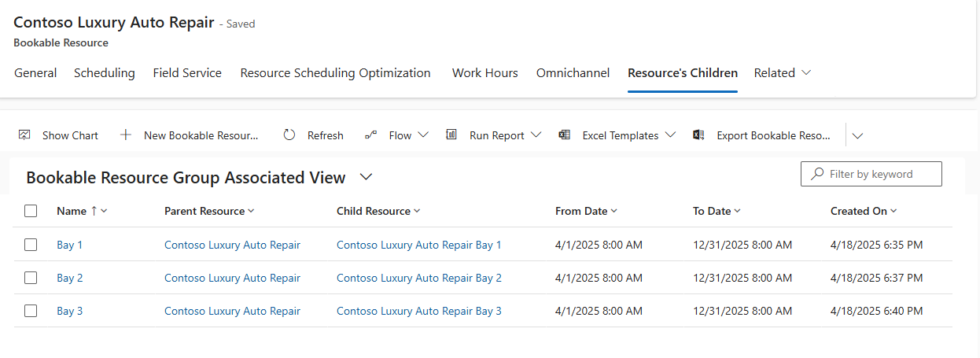980x358 pixels.
Task: Toggle the select-all checkbox in the header
Action: tap(31, 211)
